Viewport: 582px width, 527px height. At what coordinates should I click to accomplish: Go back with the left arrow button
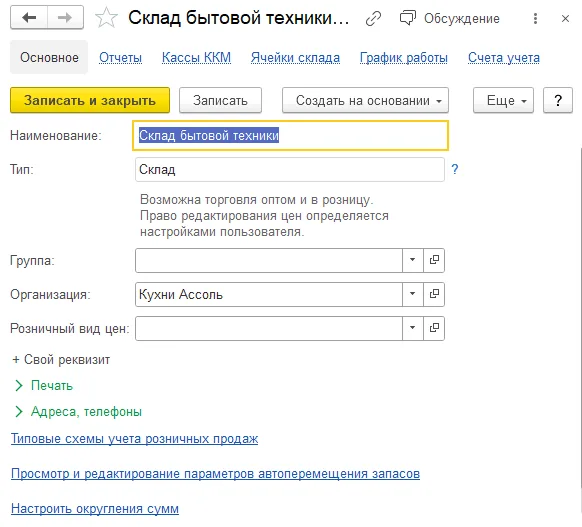click(x=29, y=17)
